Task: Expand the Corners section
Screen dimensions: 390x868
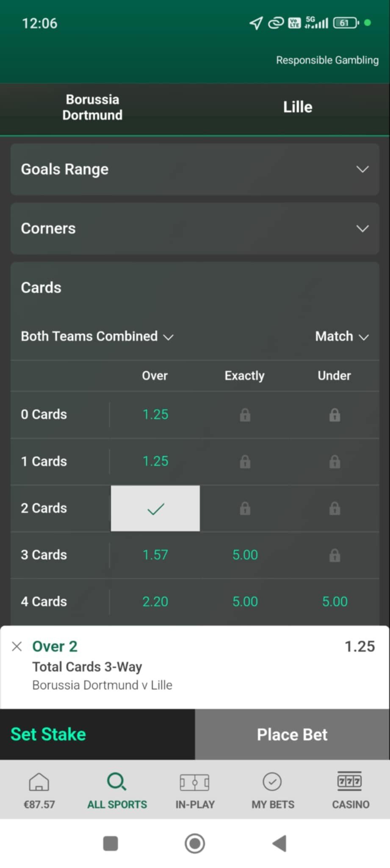Action: 195,228
